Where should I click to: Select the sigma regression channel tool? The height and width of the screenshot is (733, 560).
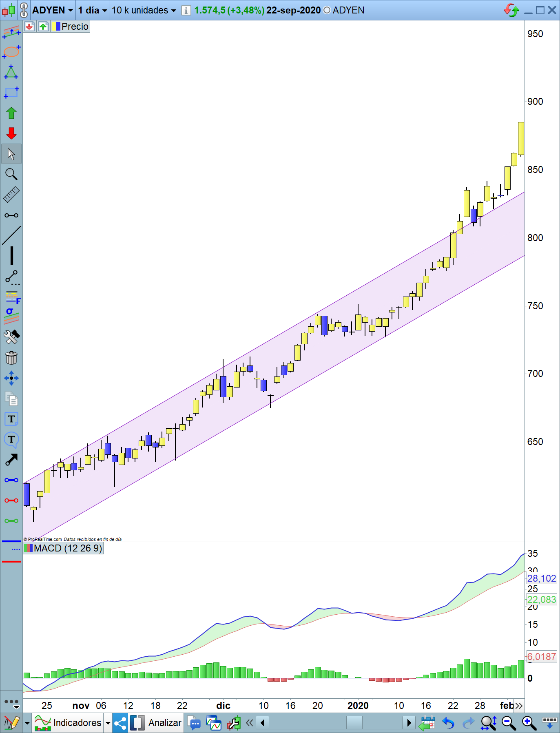(x=11, y=316)
